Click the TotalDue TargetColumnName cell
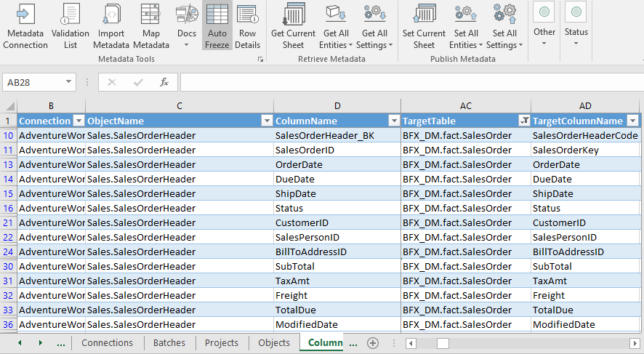This screenshot has width=644, height=354. click(585, 310)
